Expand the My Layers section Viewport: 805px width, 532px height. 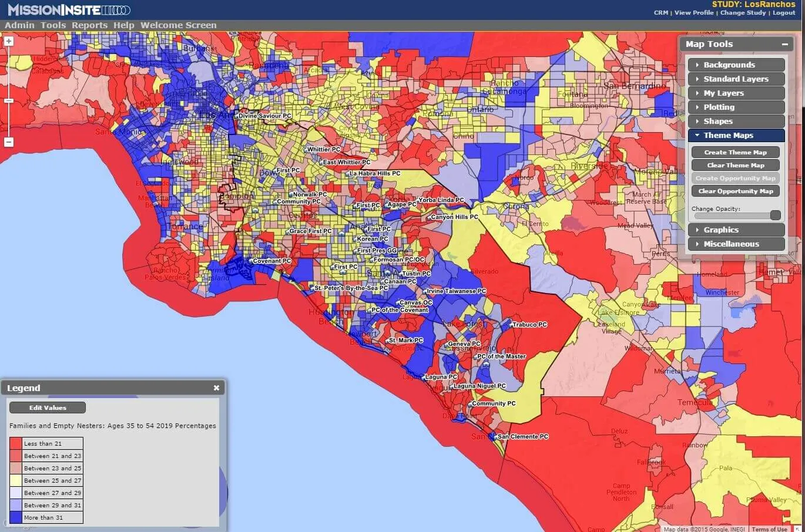(736, 93)
